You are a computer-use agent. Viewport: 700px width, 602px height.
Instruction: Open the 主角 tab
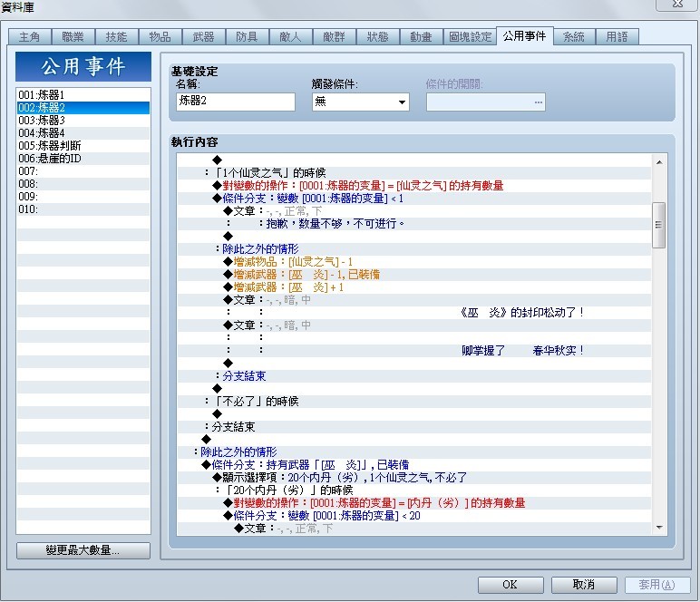[30, 36]
